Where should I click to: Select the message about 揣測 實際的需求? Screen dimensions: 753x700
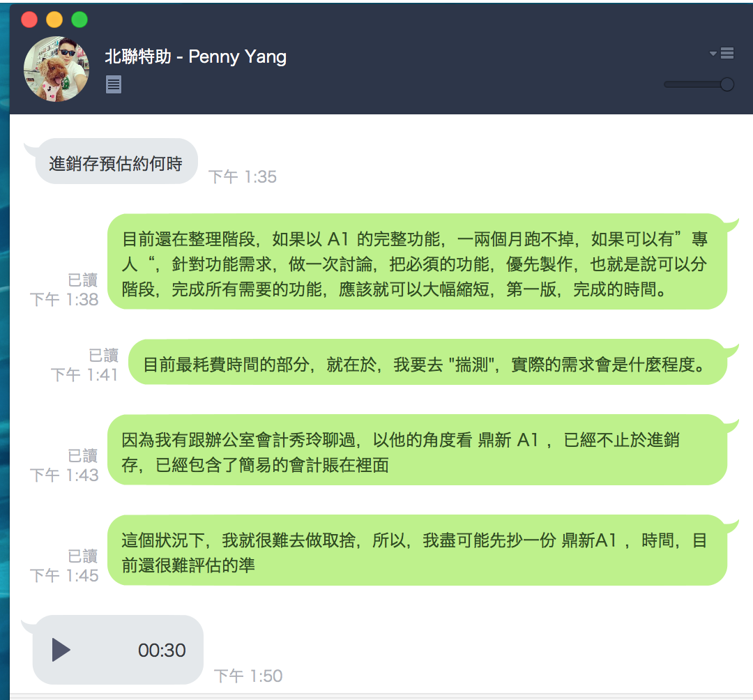427,363
